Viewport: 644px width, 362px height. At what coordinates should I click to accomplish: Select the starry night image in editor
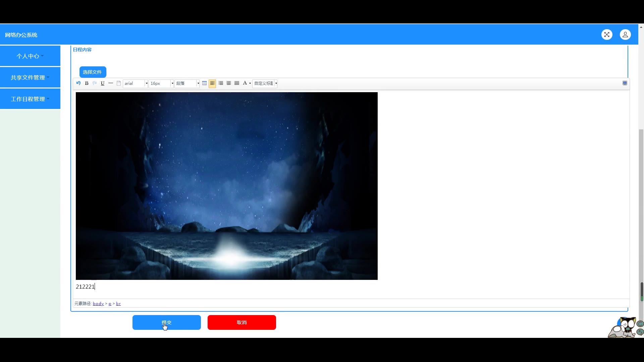[x=227, y=186]
